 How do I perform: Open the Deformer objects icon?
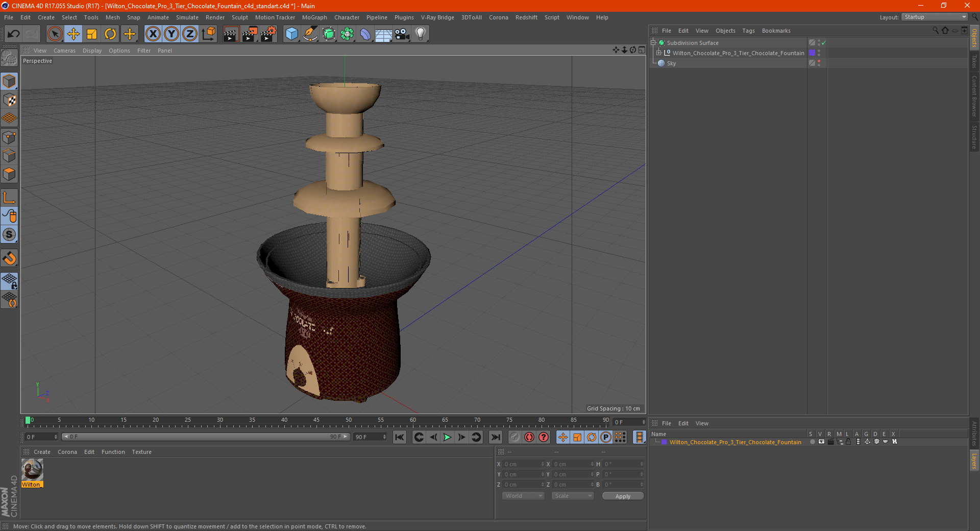click(365, 34)
